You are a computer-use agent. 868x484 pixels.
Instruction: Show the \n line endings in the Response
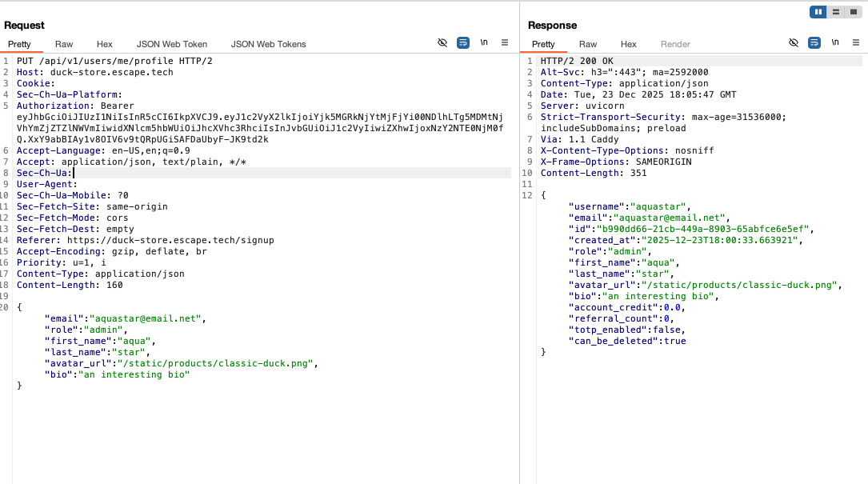pyautogui.click(x=834, y=43)
